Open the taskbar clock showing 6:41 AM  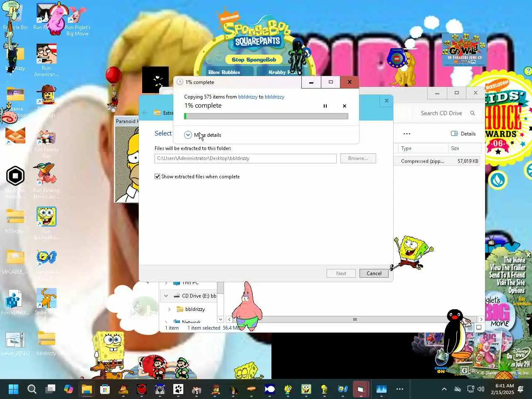pos(502,389)
